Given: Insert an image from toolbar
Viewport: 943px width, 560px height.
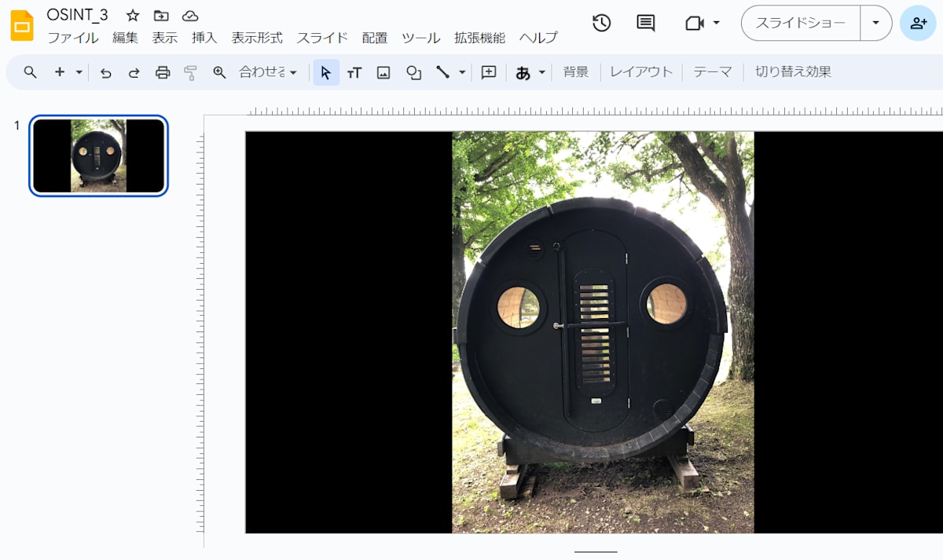Looking at the screenshot, I should point(383,72).
